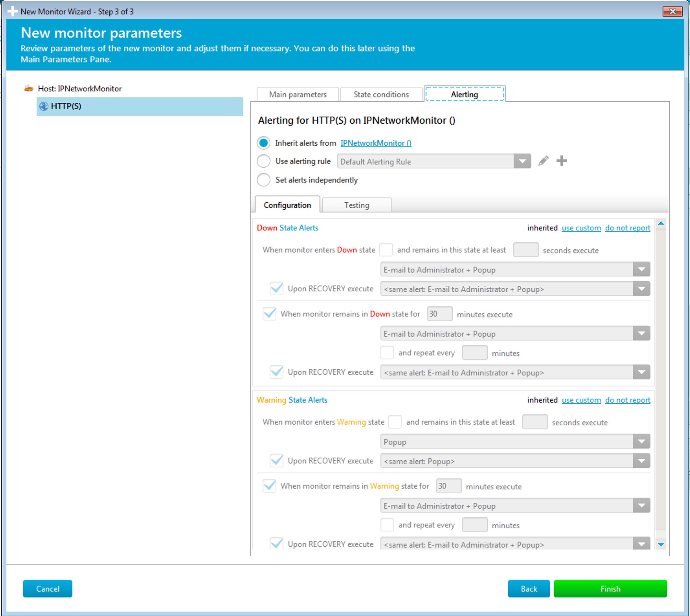Click 'use custom' link for Down State Alerts
Screen dimensions: 690x616
(x=581, y=228)
